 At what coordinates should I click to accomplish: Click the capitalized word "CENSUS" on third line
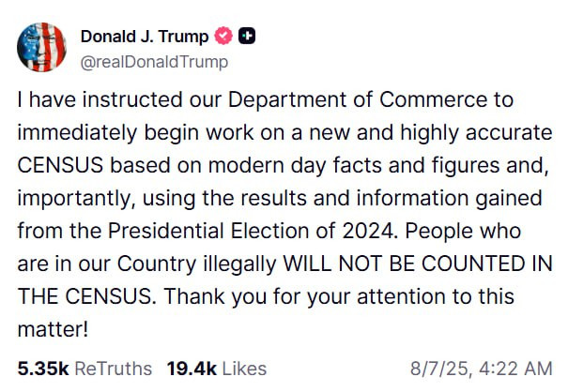coord(60,166)
